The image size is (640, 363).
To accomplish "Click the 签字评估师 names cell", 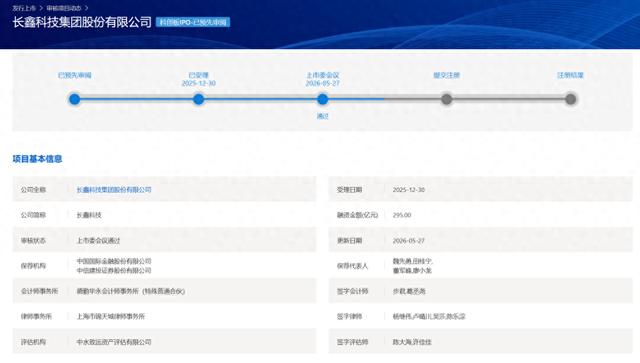I will pyautogui.click(x=412, y=342).
